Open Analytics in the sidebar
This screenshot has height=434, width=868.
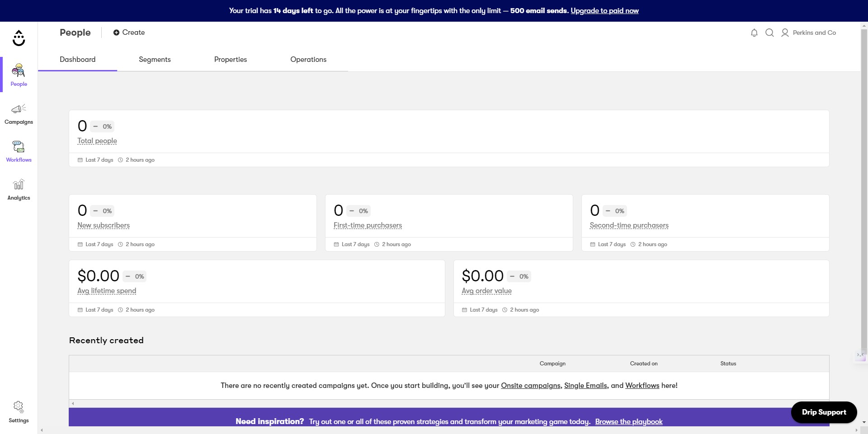19,190
